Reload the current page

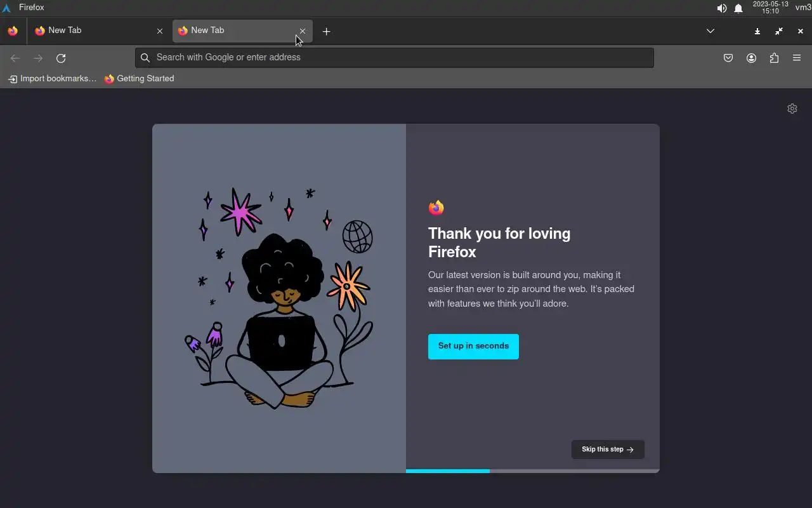(61, 58)
